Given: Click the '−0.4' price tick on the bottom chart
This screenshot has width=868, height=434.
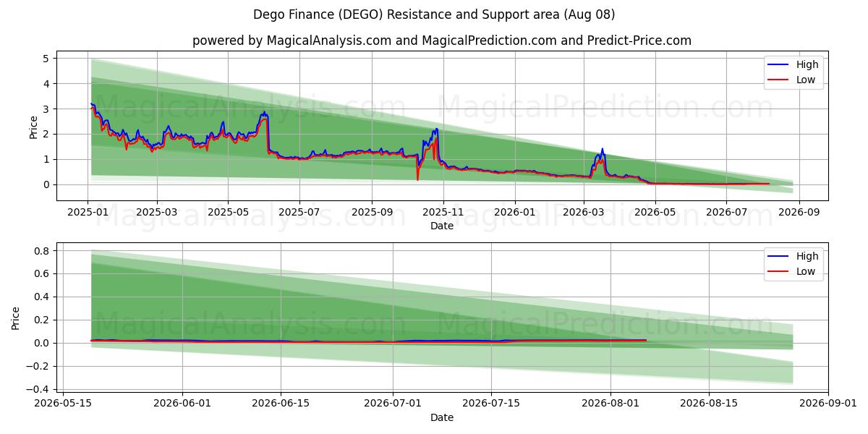Looking at the screenshot, I should pos(38,389).
